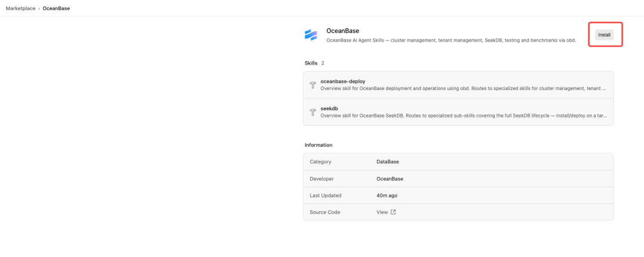The height and width of the screenshot is (257, 644).
Task: Open the oceanbase-deploy skill row
Action: click(x=459, y=85)
